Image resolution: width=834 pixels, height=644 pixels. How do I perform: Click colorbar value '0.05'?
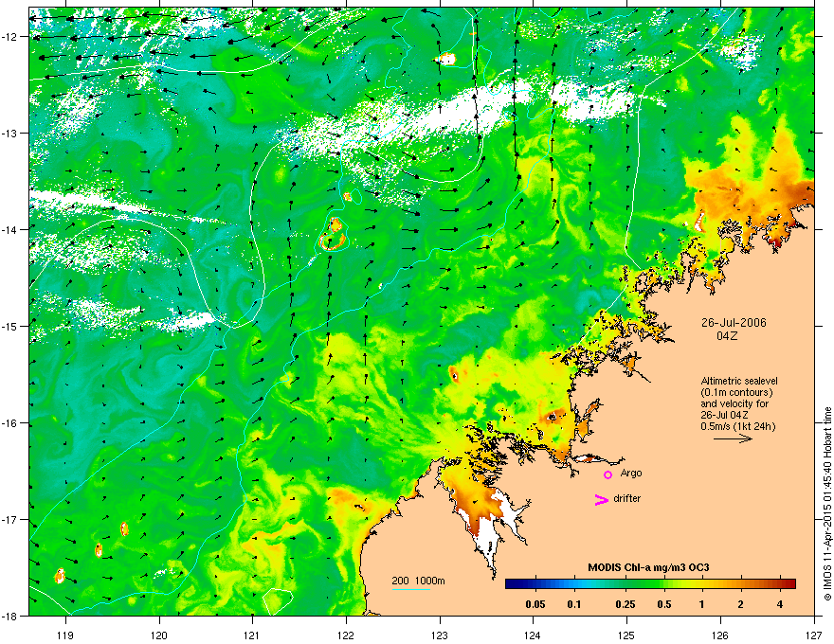535,604
